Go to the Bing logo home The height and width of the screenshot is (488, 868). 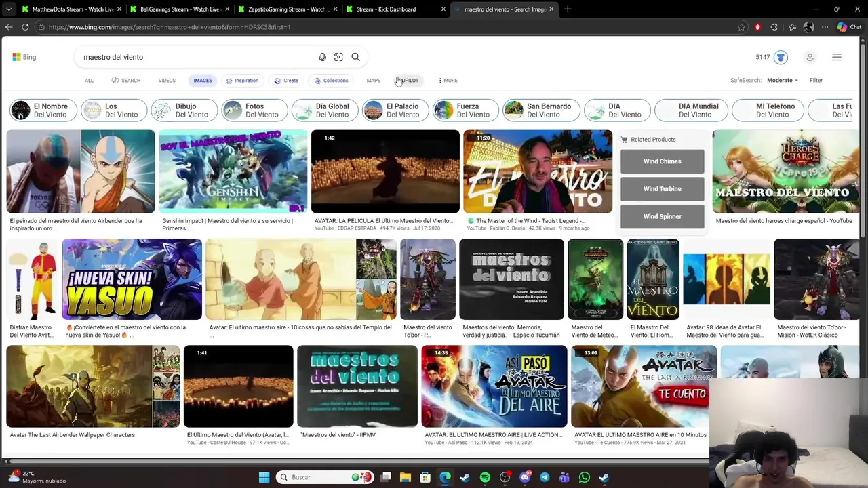pos(24,57)
